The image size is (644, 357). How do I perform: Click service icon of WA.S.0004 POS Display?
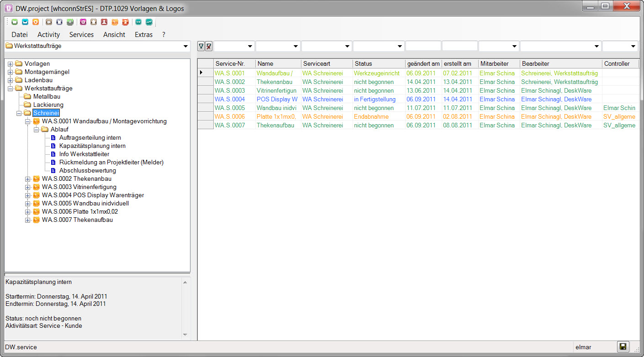[x=37, y=195]
